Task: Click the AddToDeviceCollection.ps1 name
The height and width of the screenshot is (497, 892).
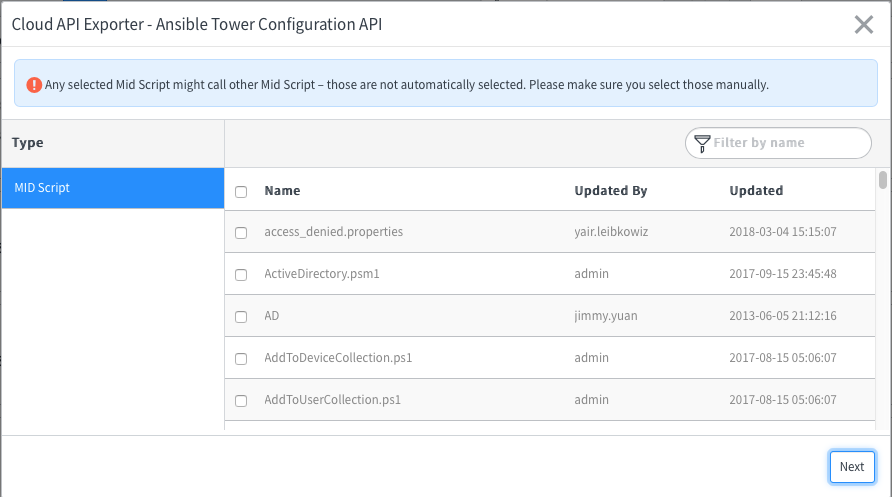Action: tap(338, 358)
